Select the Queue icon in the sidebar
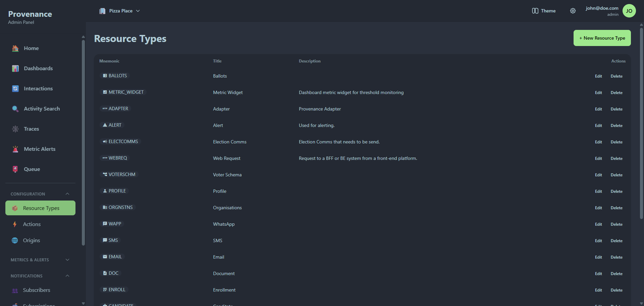 (15, 169)
